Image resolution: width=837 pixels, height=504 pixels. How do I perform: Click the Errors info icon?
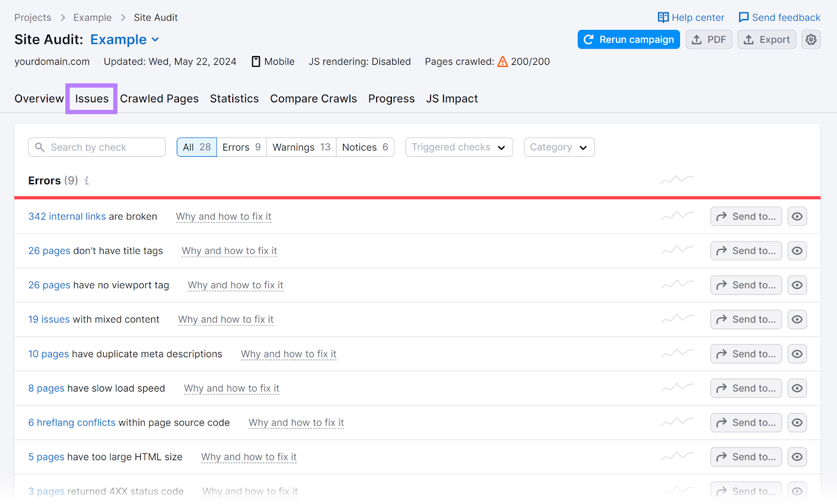tap(87, 181)
